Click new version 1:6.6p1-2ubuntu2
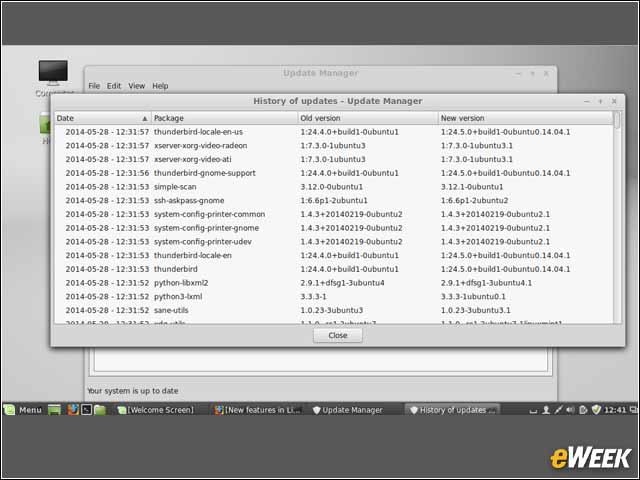The width and height of the screenshot is (640, 480). (474, 200)
